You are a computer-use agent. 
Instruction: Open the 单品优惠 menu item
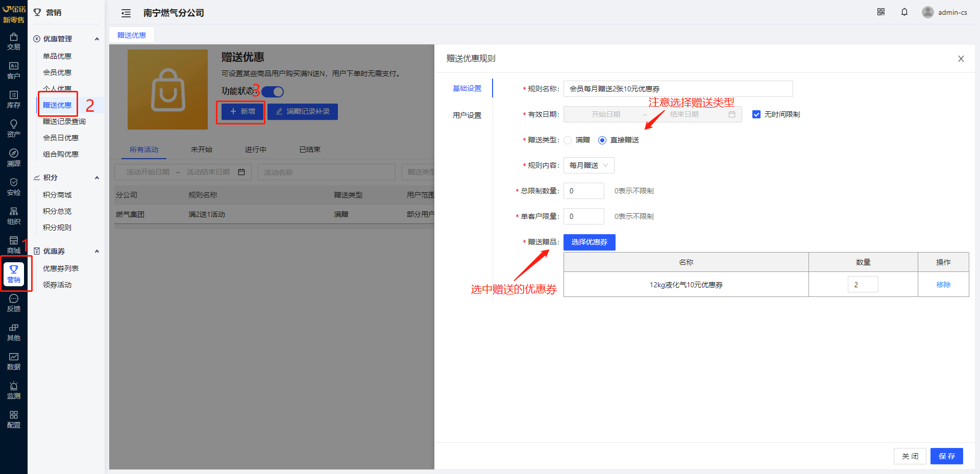[57, 56]
